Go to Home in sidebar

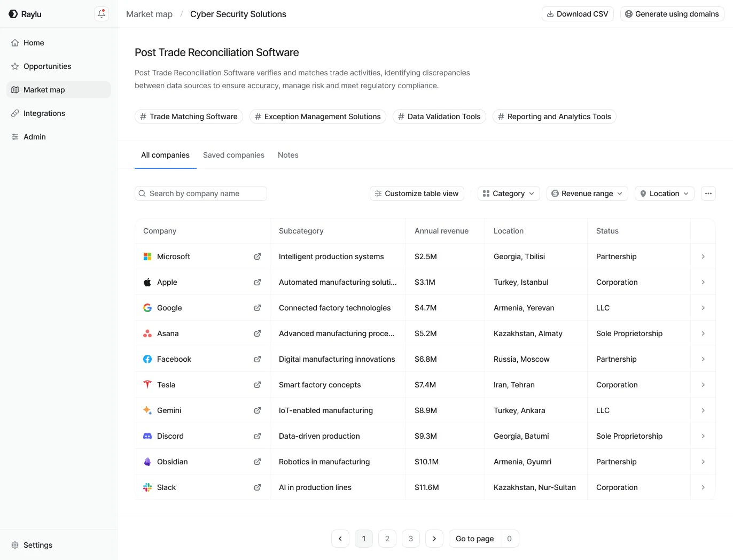pyautogui.click(x=59, y=43)
